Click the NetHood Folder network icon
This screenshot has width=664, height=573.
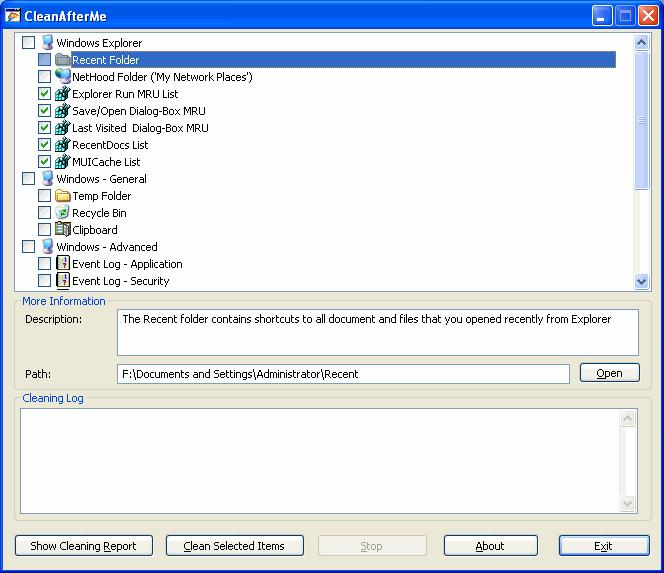pos(62,77)
